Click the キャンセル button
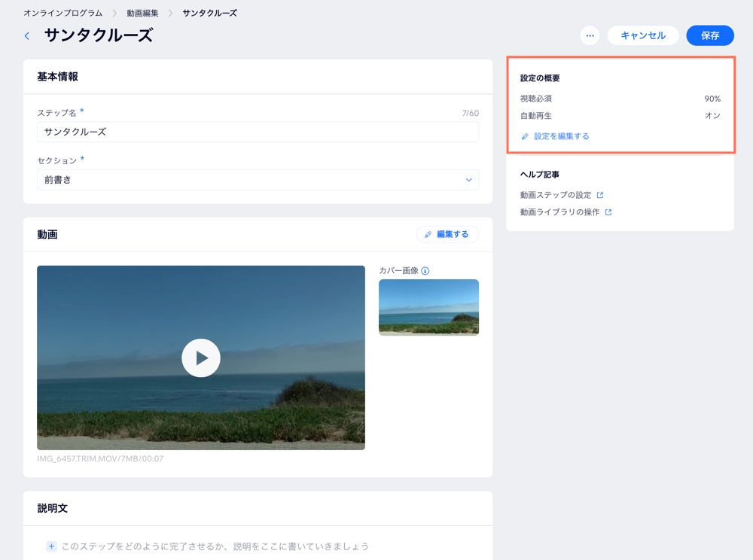The width and height of the screenshot is (753, 560). tap(643, 35)
